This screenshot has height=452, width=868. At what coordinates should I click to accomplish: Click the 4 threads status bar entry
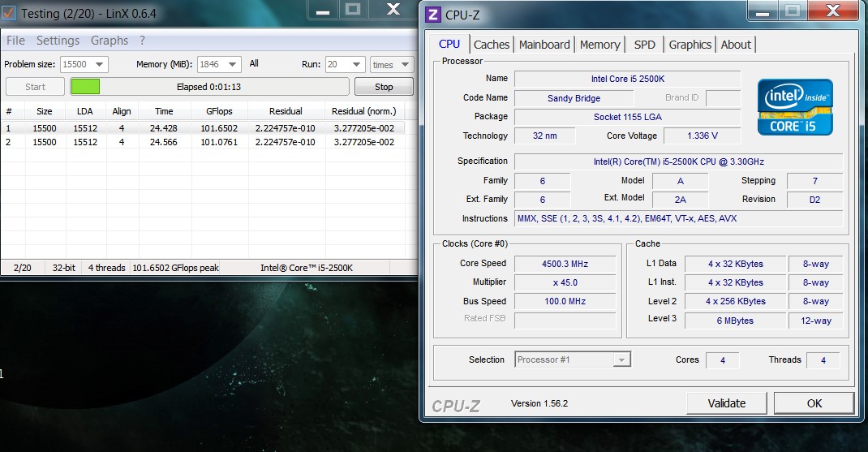(x=107, y=268)
